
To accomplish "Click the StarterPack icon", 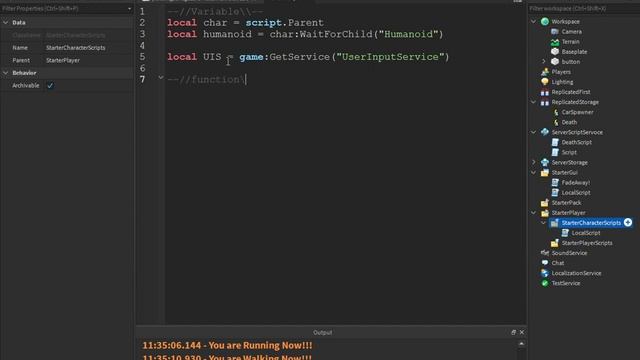I will click(544, 203).
